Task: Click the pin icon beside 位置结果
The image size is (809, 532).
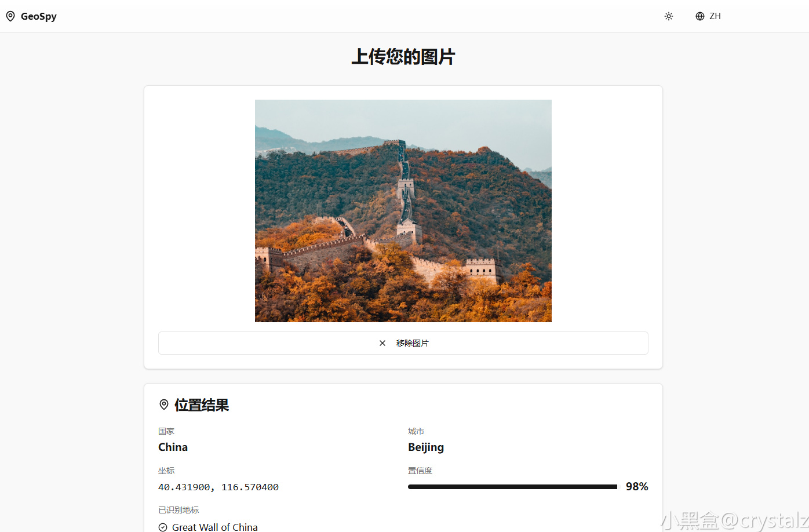Action: click(164, 405)
